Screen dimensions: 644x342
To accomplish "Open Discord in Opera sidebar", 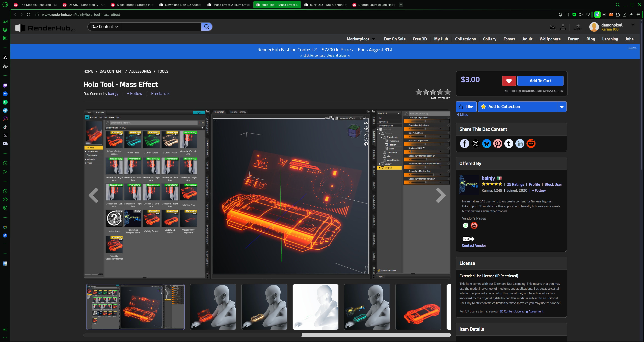I will (x=5, y=144).
